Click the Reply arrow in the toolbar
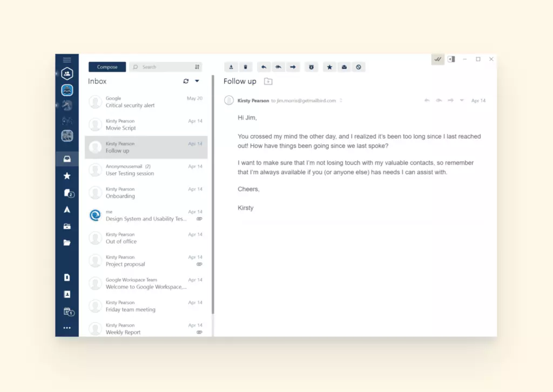Image resolution: width=553 pixels, height=392 pixels. [264, 67]
